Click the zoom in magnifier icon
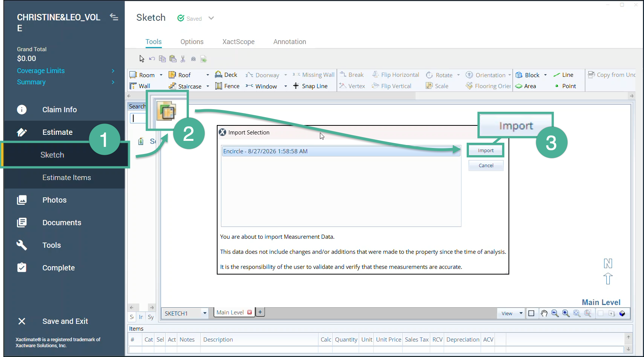This screenshot has height=357, width=644. click(x=566, y=313)
